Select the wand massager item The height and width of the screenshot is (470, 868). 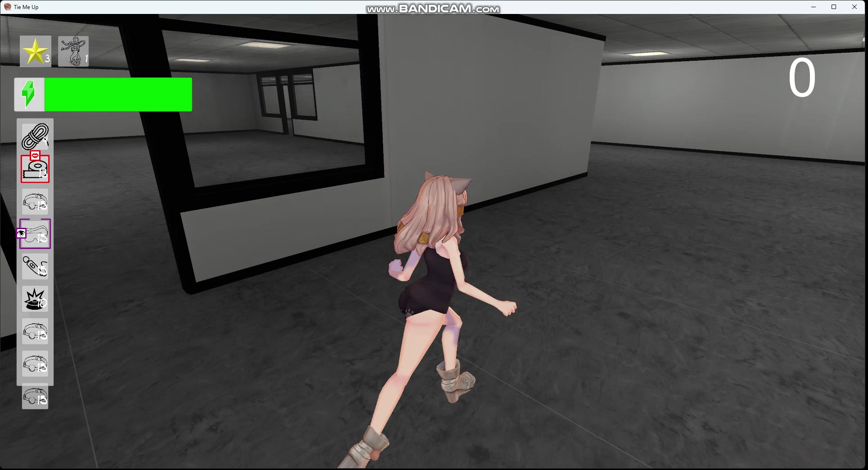point(35,267)
